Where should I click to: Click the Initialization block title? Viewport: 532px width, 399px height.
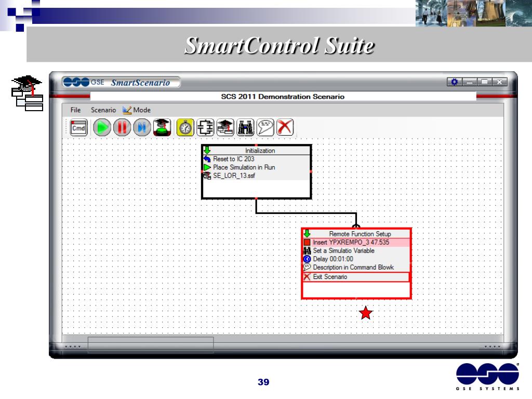[x=260, y=151]
